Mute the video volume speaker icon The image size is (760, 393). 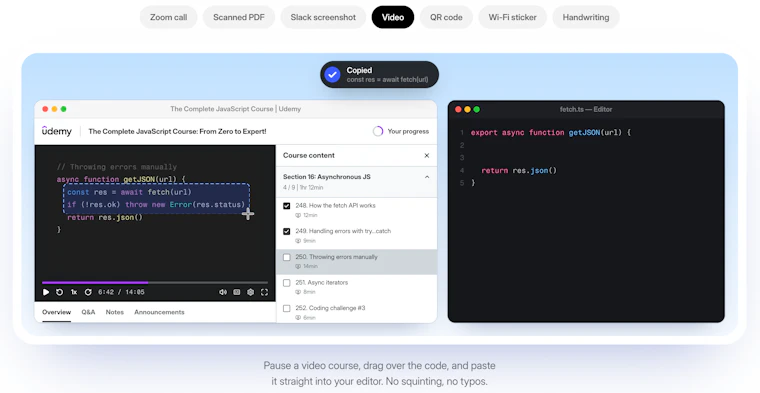coord(223,292)
